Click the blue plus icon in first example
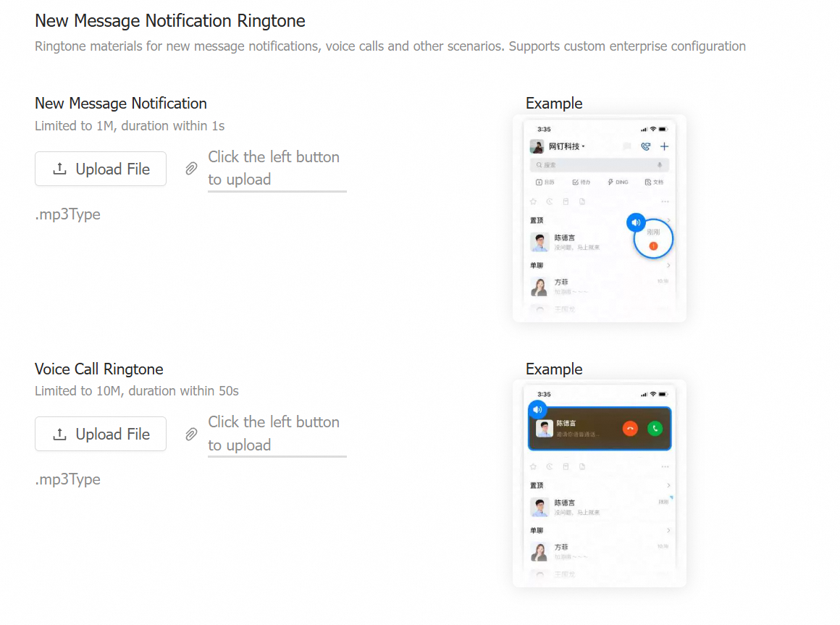The image size is (840, 625). pyautogui.click(x=664, y=146)
